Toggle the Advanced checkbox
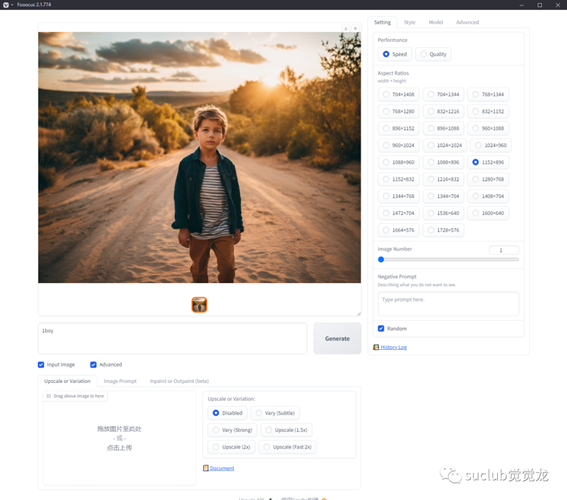Viewport: 567px width, 500px height. (93, 364)
